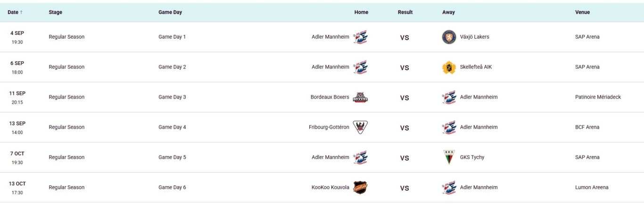
Task: Open the Växjö Lakers team link
Action: click(x=474, y=37)
